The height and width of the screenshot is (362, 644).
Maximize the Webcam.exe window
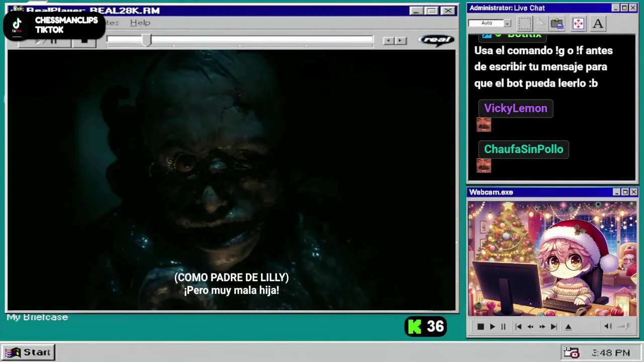coord(625,192)
